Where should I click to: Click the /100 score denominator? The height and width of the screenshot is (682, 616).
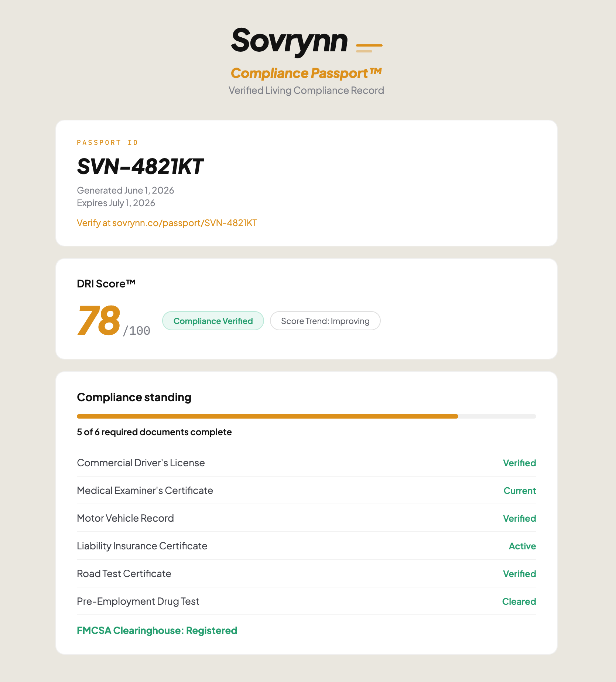coord(136,331)
